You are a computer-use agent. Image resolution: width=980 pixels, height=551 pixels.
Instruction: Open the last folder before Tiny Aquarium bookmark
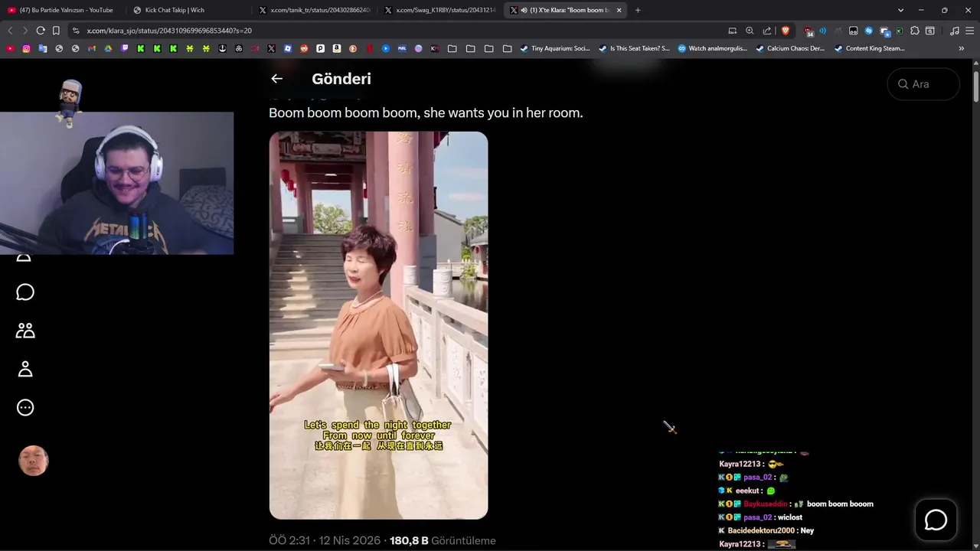pyautogui.click(x=507, y=48)
